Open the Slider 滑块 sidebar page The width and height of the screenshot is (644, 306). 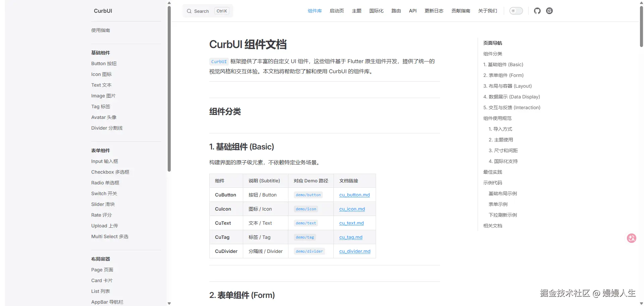point(103,204)
